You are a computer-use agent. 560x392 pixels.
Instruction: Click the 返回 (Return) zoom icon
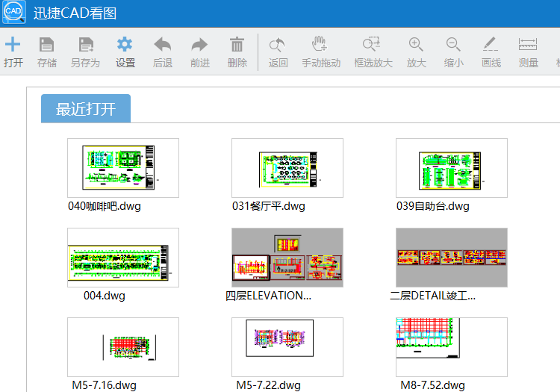pyautogui.click(x=278, y=45)
